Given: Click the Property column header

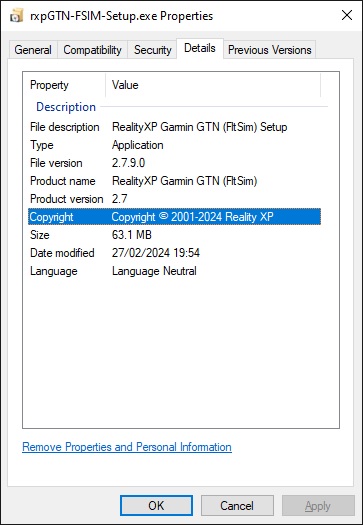Looking at the screenshot, I should point(64,85).
